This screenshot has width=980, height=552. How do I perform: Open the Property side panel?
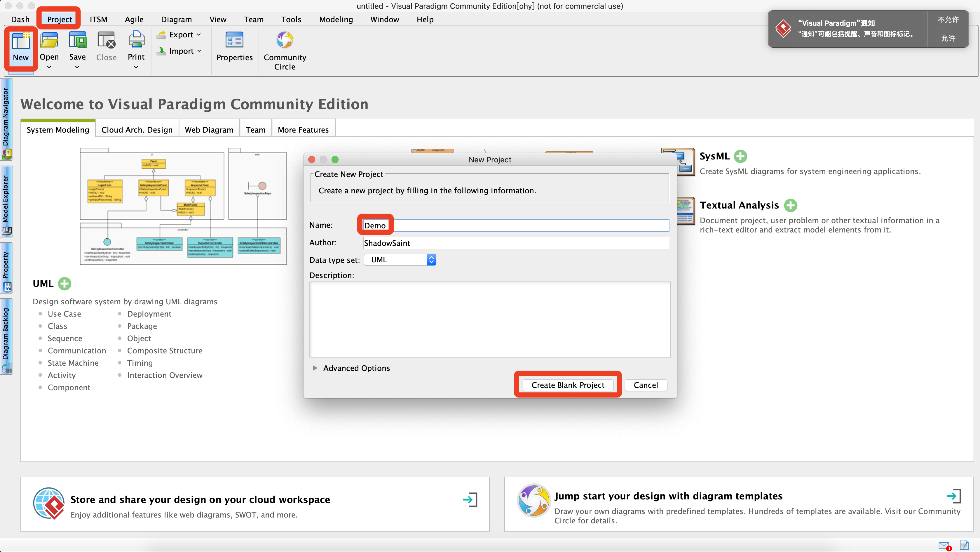coord(6,268)
